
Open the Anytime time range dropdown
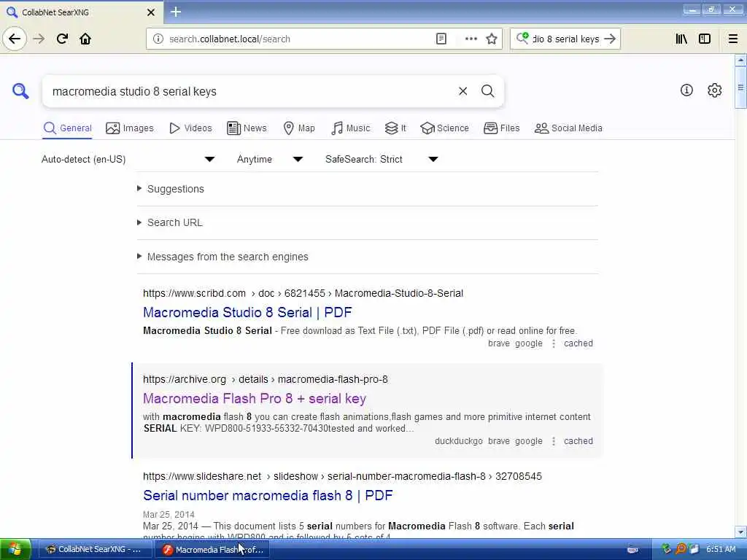(270, 160)
